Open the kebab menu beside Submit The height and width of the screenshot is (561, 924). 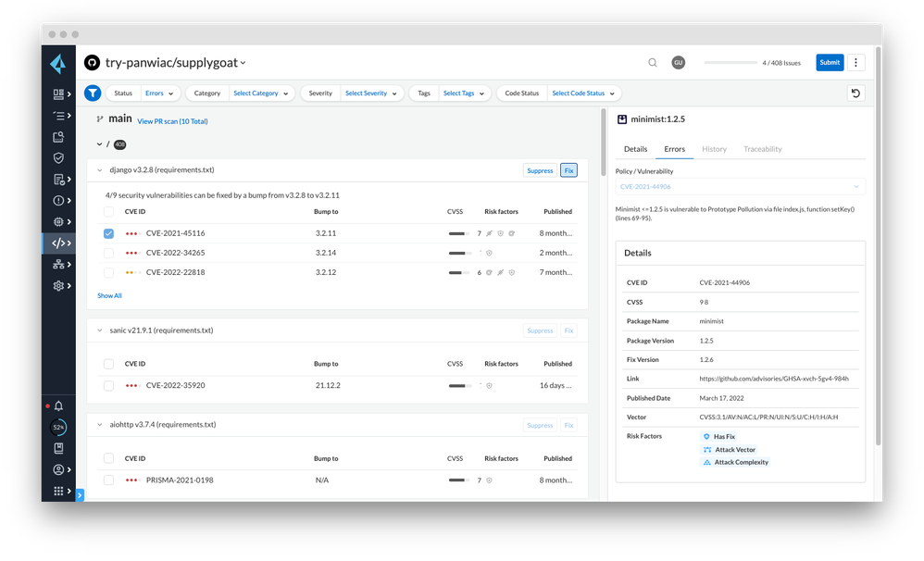tap(856, 63)
